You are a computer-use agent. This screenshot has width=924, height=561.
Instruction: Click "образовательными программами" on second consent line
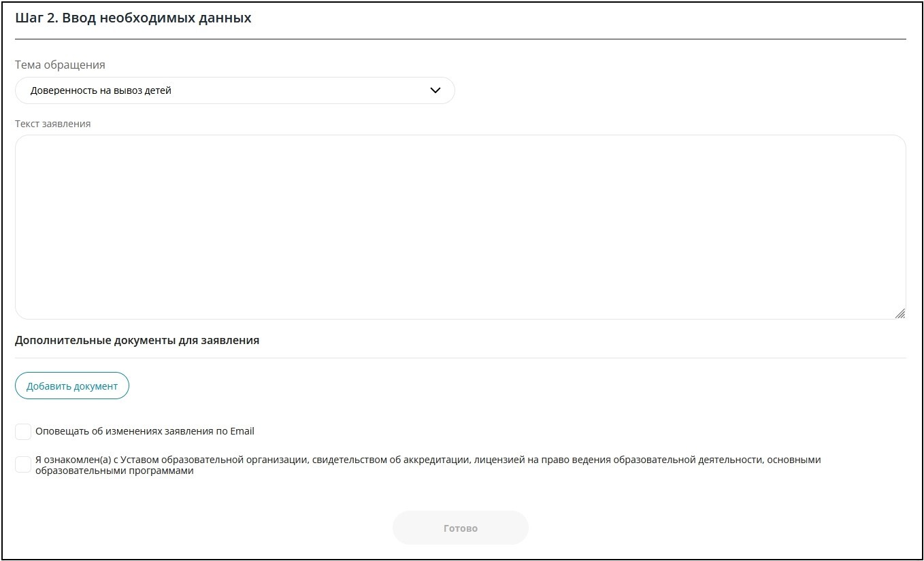pyautogui.click(x=114, y=471)
